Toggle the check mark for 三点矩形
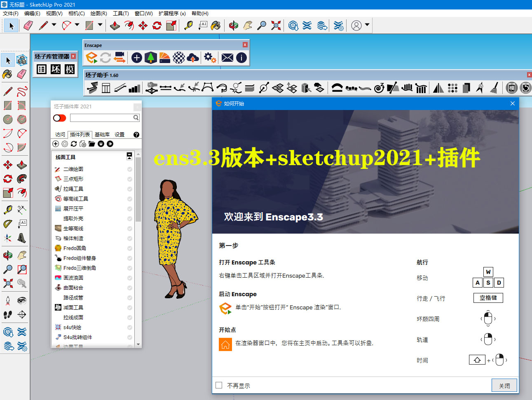The width and height of the screenshot is (532, 400). click(x=130, y=179)
